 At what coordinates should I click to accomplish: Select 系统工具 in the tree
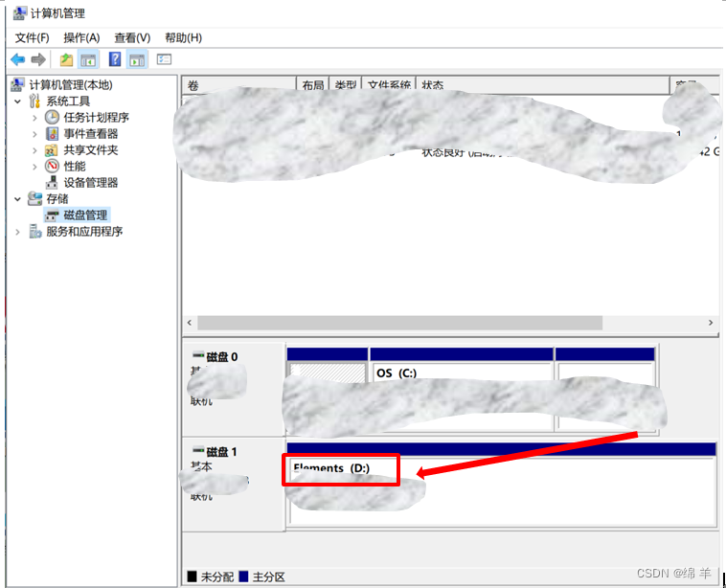coord(68,101)
